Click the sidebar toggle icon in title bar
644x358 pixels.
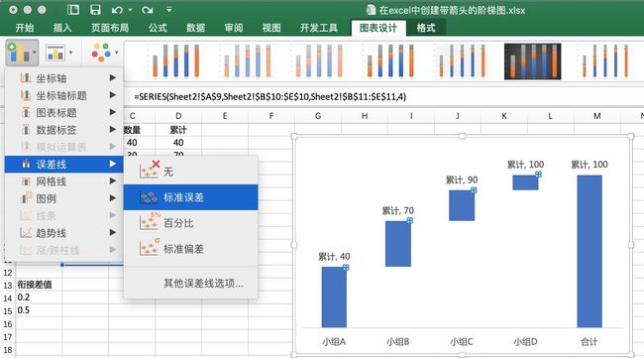point(73,10)
